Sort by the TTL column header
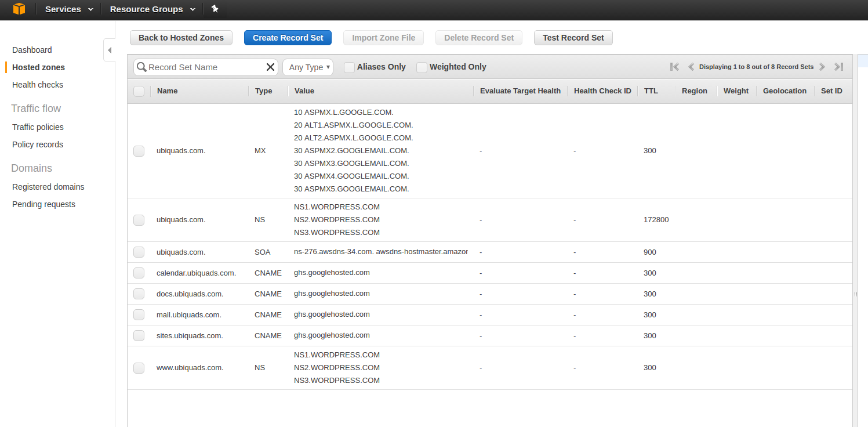This screenshot has width=868, height=427. [x=651, y=91]
